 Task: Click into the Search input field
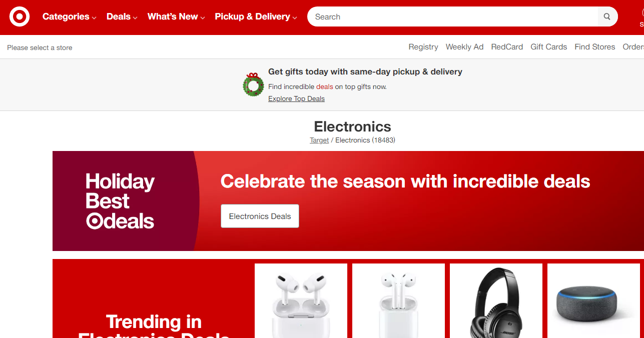(453, 16)
